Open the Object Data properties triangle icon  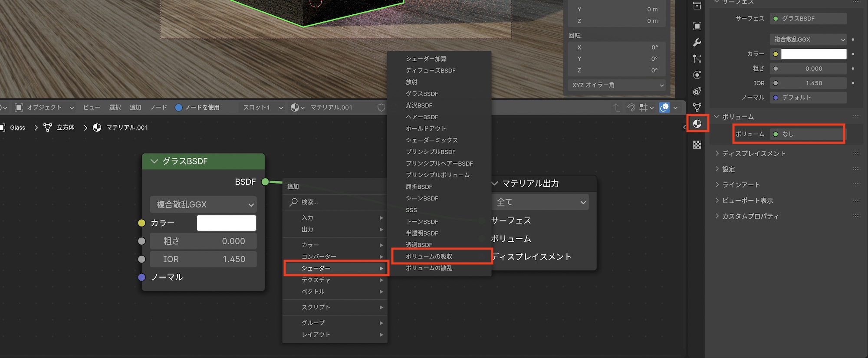(697, 107)
